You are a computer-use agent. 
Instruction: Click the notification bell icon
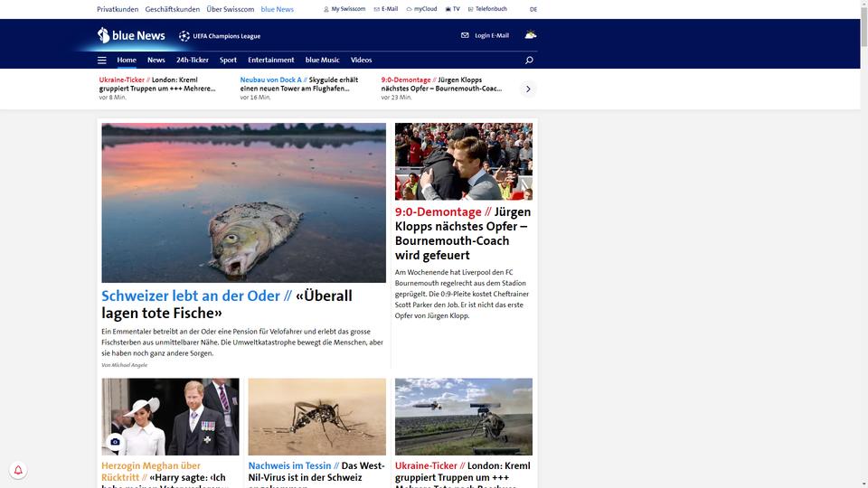coord(18,470)
